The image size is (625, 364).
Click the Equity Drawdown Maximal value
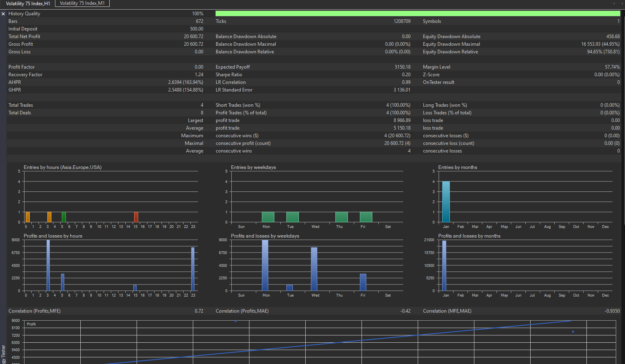(600, 44)
